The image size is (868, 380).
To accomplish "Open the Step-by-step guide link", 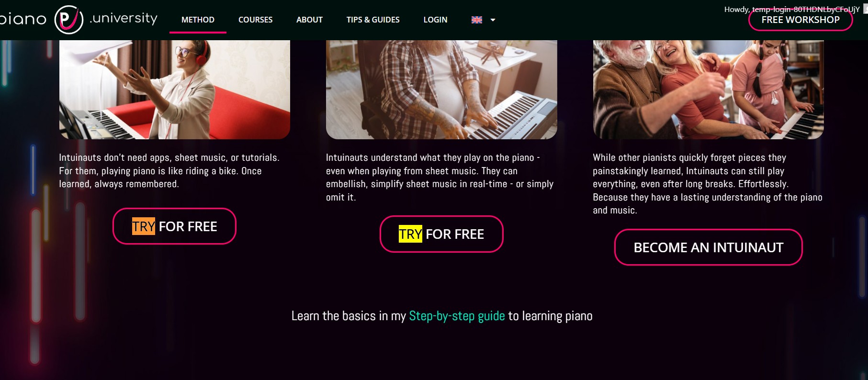I will 457,316.
